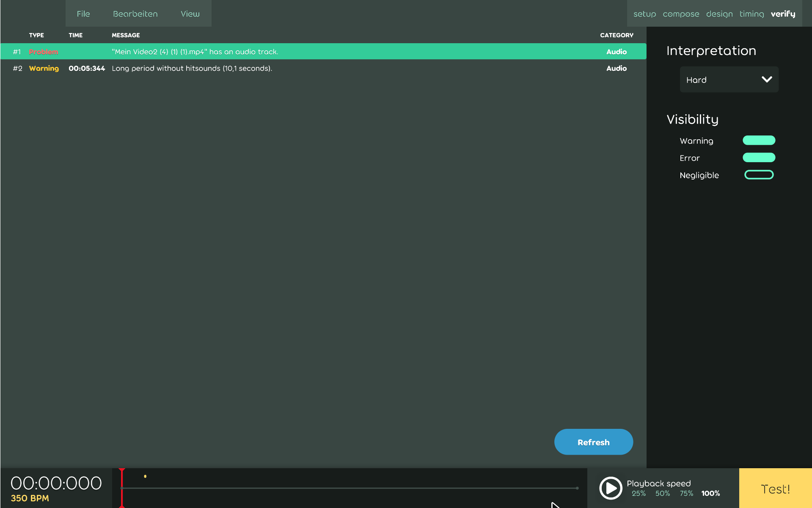Open the View menu

pos(190,14)
